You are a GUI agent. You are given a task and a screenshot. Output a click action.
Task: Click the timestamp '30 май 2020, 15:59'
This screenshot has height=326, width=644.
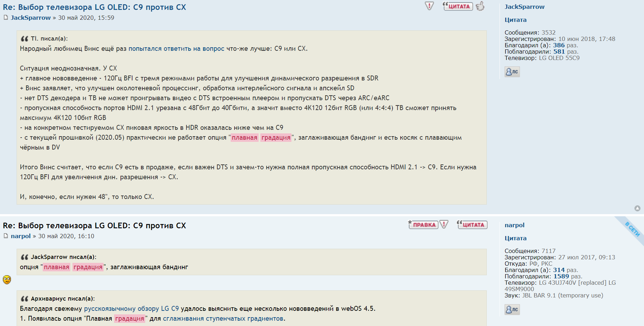pos(86,18)
